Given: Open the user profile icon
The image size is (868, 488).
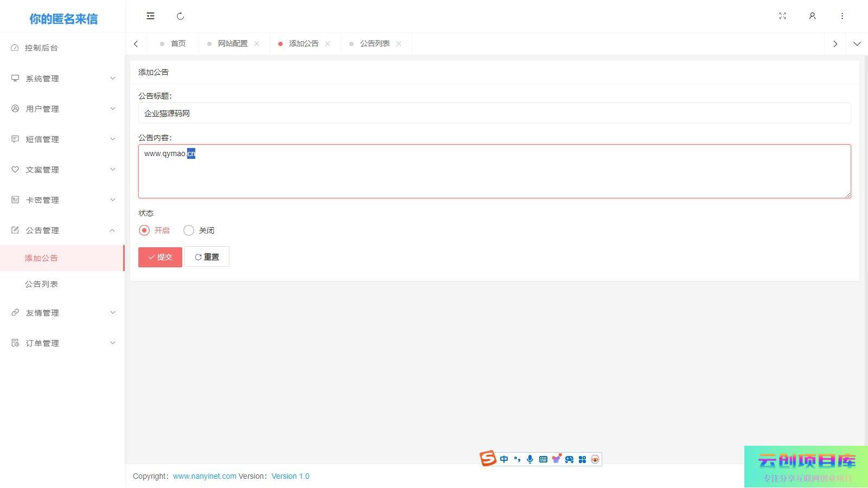Looking at the screenshot, I should coord(812,16).
